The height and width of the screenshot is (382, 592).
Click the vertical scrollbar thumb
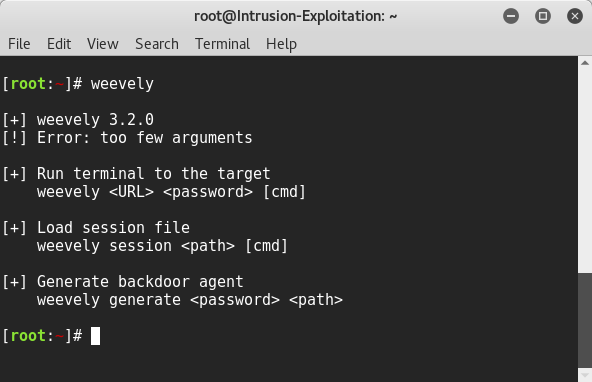(585, 319)
